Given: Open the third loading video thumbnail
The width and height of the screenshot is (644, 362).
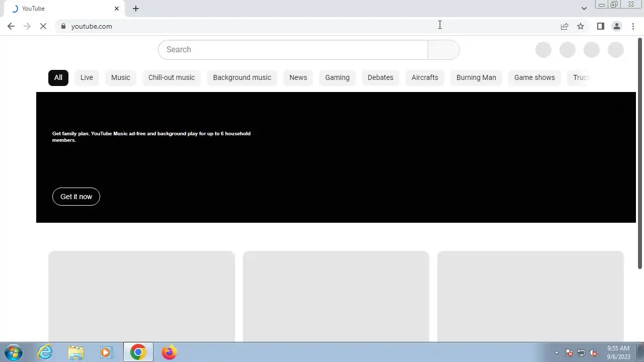Looking at the screenshot, I should point(530,297).
